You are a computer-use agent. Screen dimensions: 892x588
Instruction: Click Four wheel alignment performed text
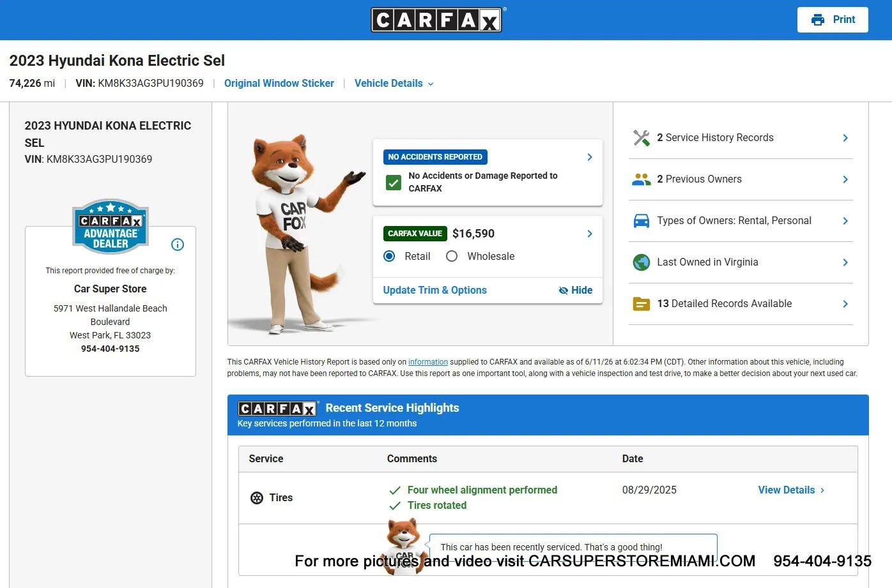coord(482,490)
